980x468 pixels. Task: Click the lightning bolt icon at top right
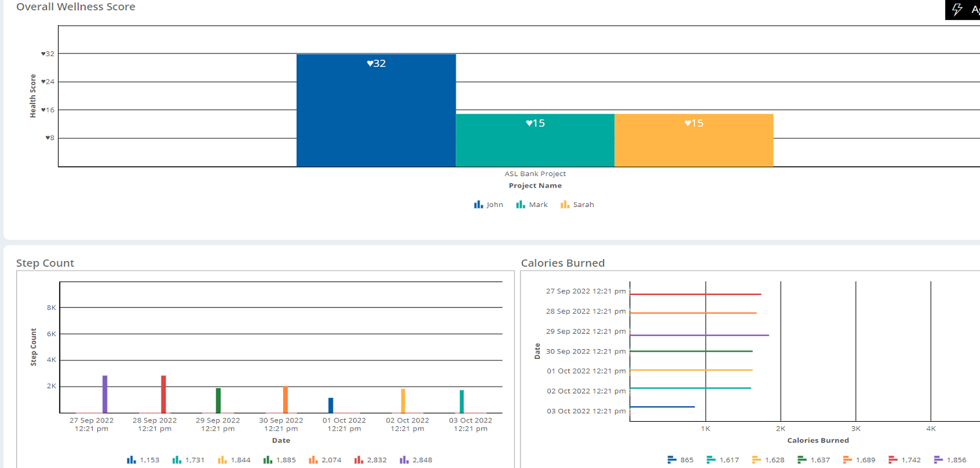tap(957, 9)
